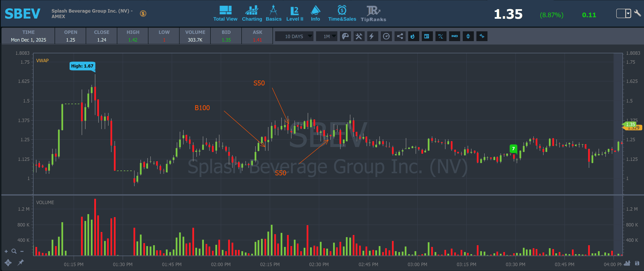
Task: Click the hammer and wrench tools icon
Action: 359,36
